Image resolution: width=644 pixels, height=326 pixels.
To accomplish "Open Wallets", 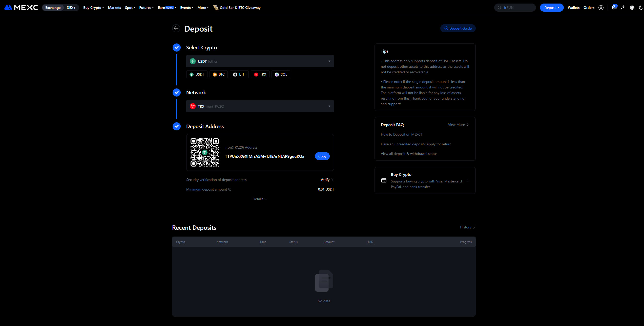I will [574, 8].
